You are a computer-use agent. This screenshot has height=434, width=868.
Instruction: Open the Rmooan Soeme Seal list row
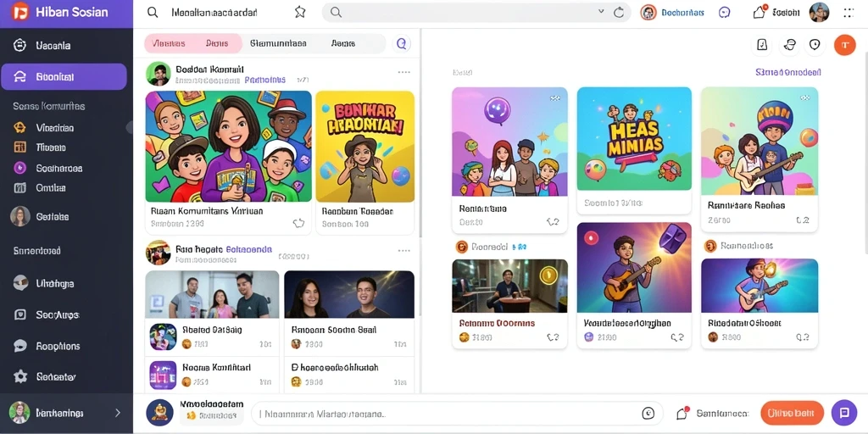[348, 337]
